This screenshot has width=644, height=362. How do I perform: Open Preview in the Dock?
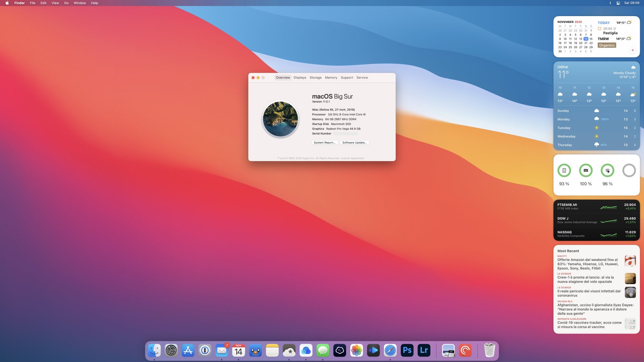click(448, 350)
